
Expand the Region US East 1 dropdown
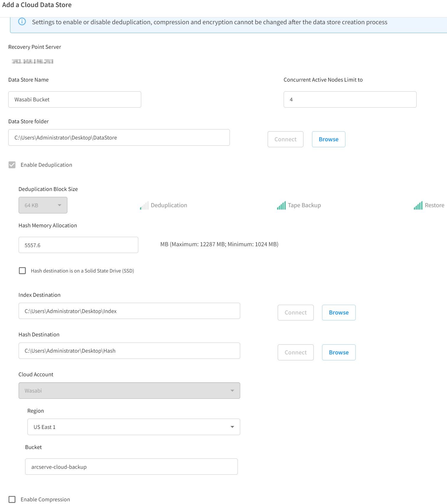tap(134, 427)
